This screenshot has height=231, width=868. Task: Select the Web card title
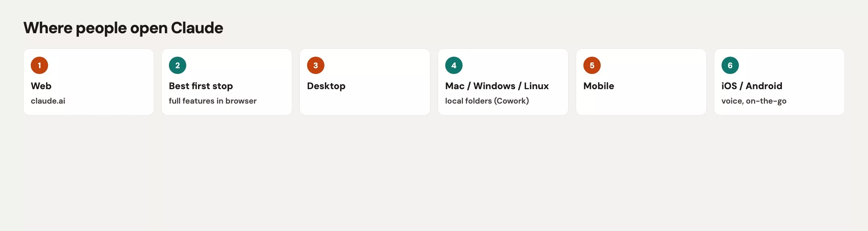point(41,86)
